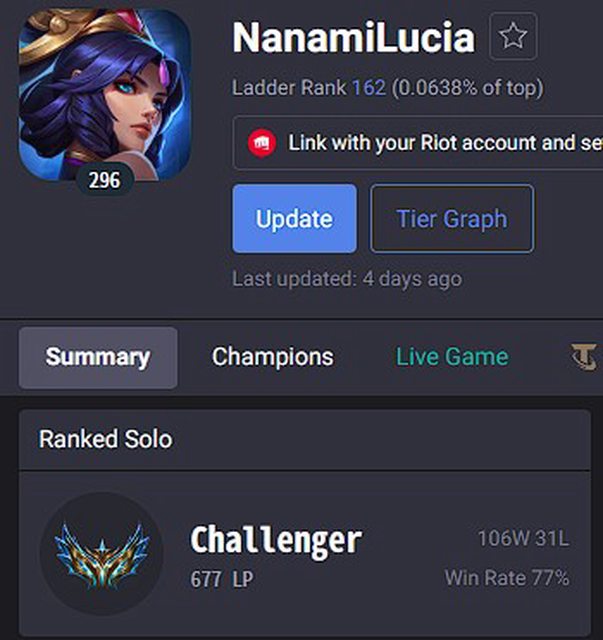Add NanamiLucia to favorites with star icon

tap(513, 36)
